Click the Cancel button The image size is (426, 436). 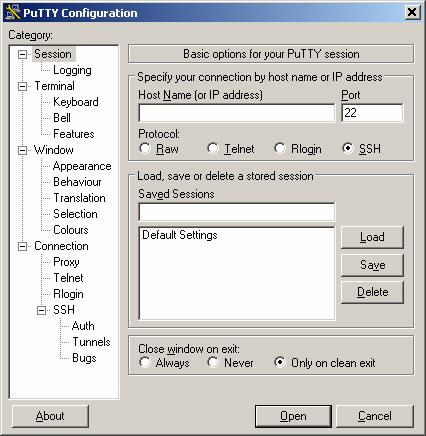pos(375,416)
